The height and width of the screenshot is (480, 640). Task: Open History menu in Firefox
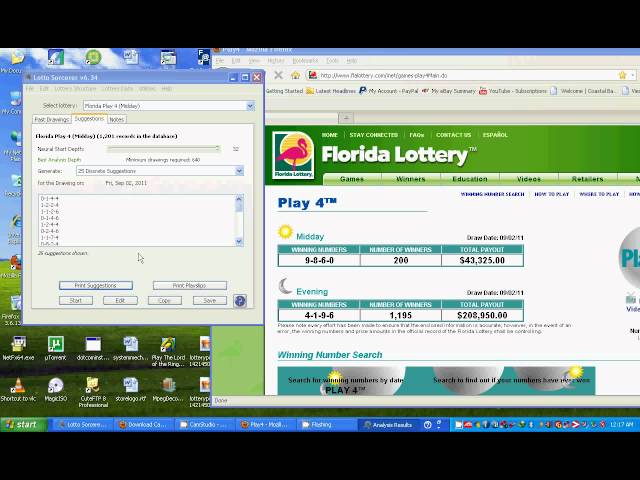pos(276,60)
